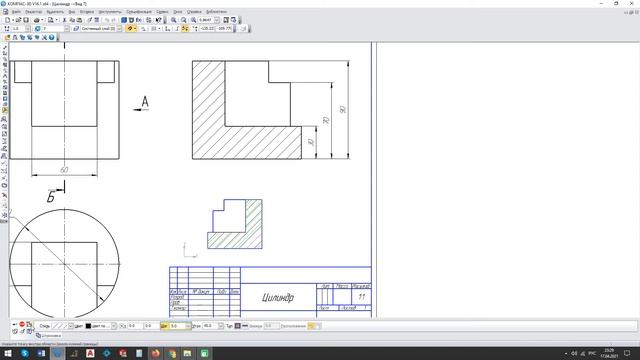The height and width of the screenshot is (360, 640).
Task: Toggle the highlighted hatch step icon
Action: point(164,326)
